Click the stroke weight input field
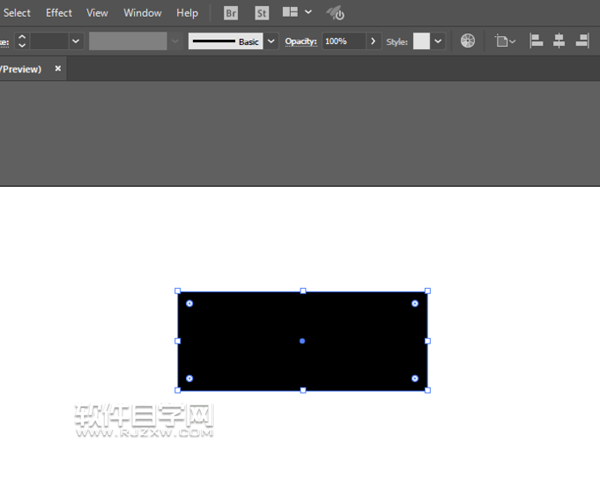The height and width of the screenshot is (487, 600). click(x=49, y=41)
